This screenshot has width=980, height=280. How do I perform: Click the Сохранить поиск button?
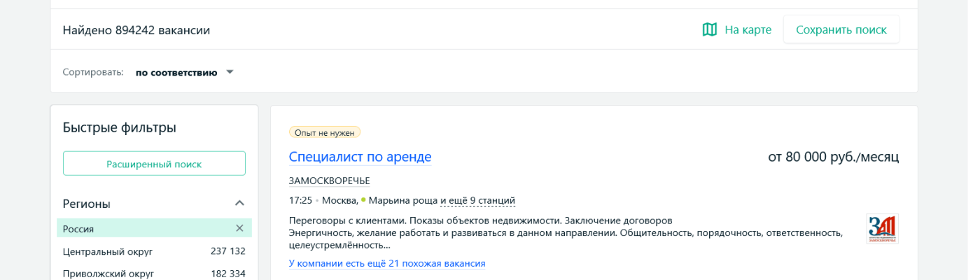[841, 29]
